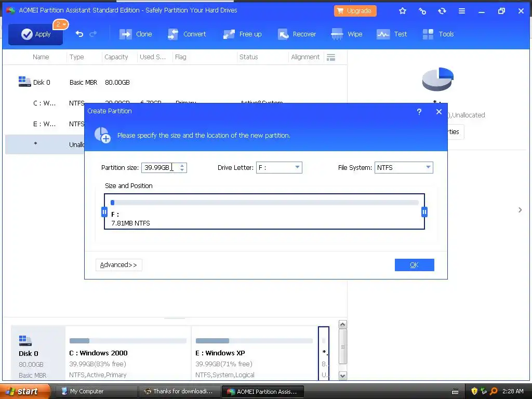The width and height of the screenshot is (532, 399).
Task: Click the disk map scroll down arrow
Action: coord(343,376)
